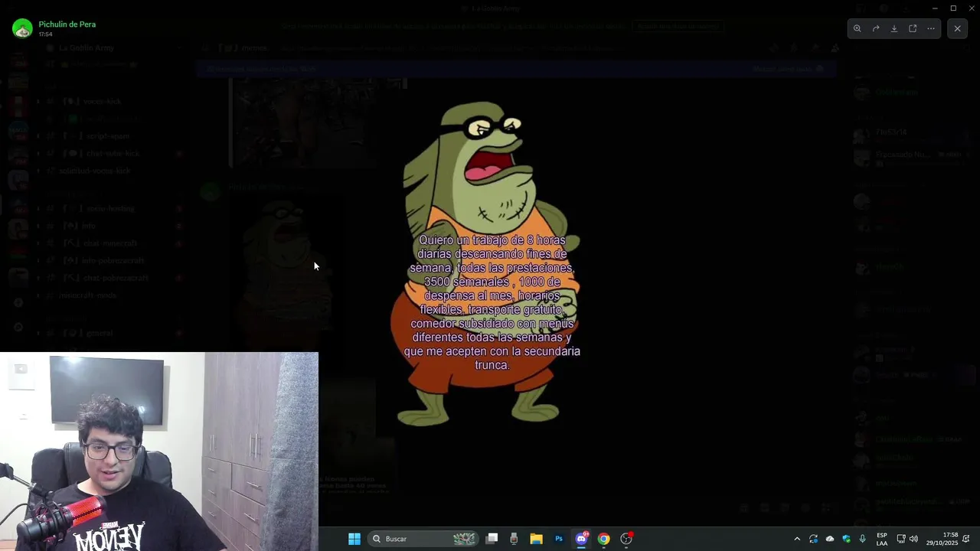
Task: Close the image viewer with the X button
Action: point(957,28)
